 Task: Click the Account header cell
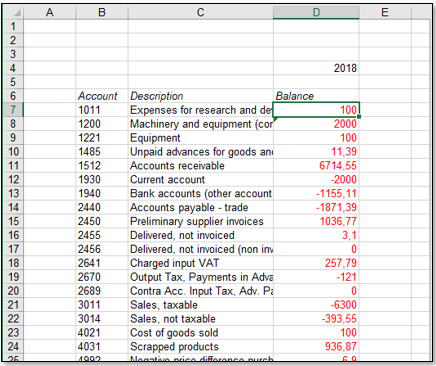(102, 96)
